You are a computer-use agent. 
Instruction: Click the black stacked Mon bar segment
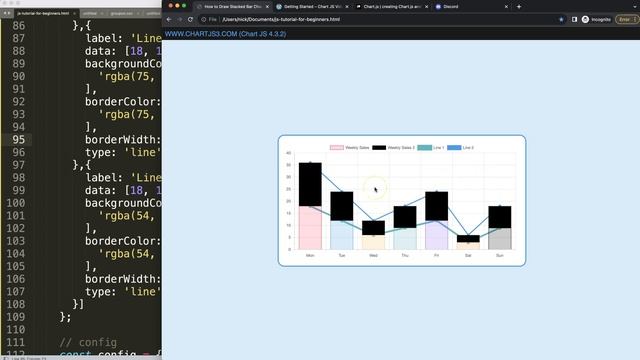pyautogui.click(x=310, y=184)
